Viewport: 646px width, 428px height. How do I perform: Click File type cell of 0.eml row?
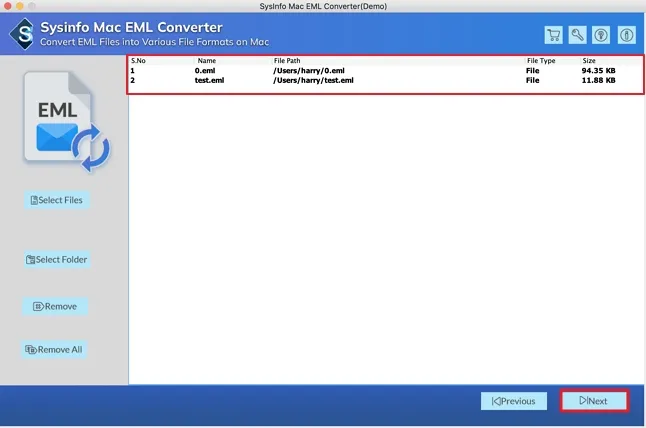(x=533, y=70)
